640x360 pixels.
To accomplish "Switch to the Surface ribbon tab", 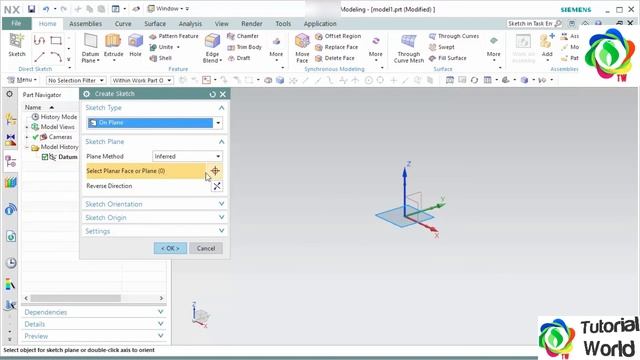I will (x=155, y=24).
